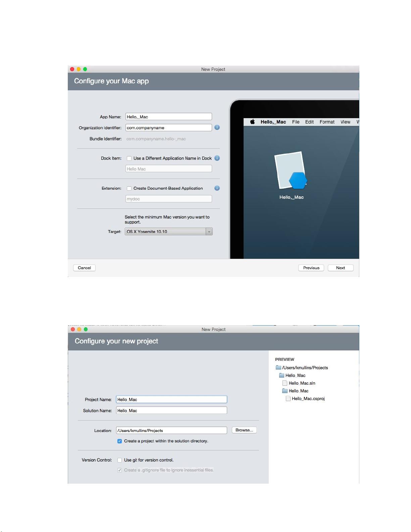Click the Hello,_Mac app icon in preview
The width and height of the screenshot is (411, 532).
tap(291, 171)
